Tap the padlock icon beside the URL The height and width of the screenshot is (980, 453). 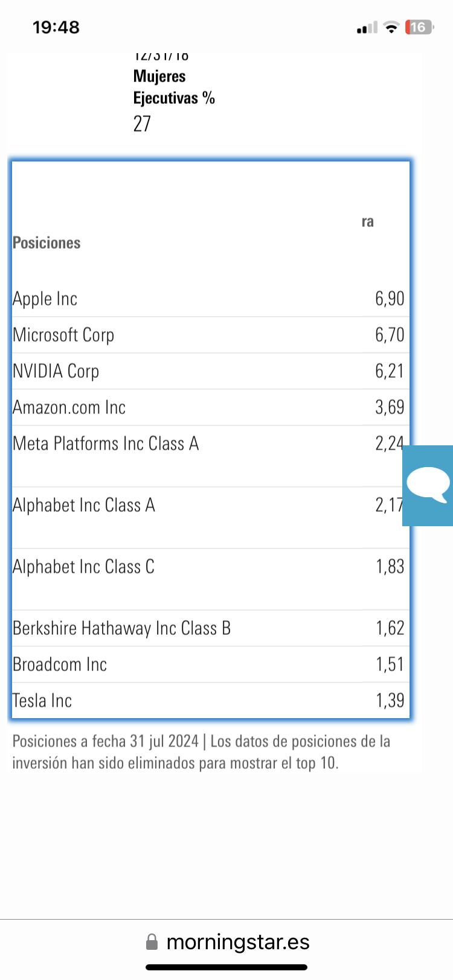(152, 942)
